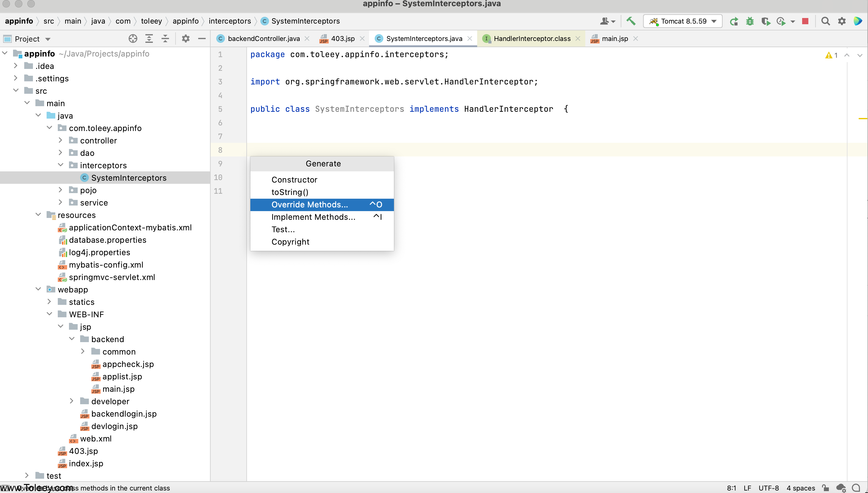Image resolution: width=868 pixels, height=493 pixels.
Task: Open the Project panel gear options
Action: (x=185, y=38)
